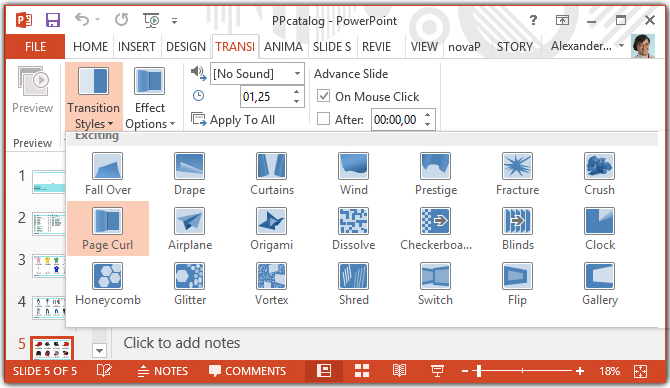Click the transition duration field 01,25
Screen dimensions: 670x388
(x=266, y=97)
